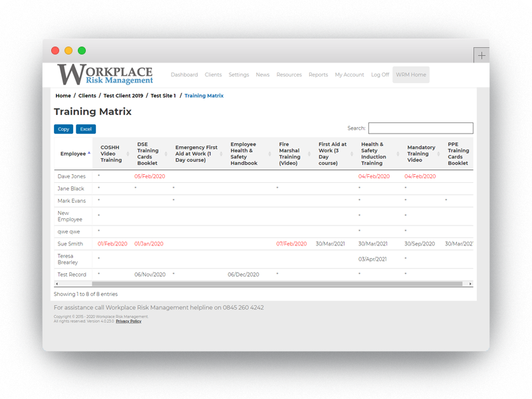
Task: Select the Sue Smith employee row
Action: (x=263, y=244)
